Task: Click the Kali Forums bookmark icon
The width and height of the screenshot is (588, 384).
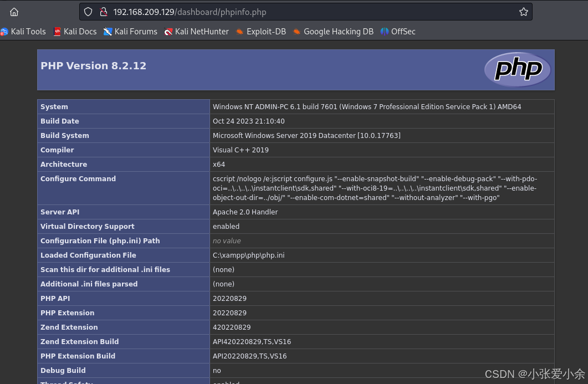Action: point(108,32)
